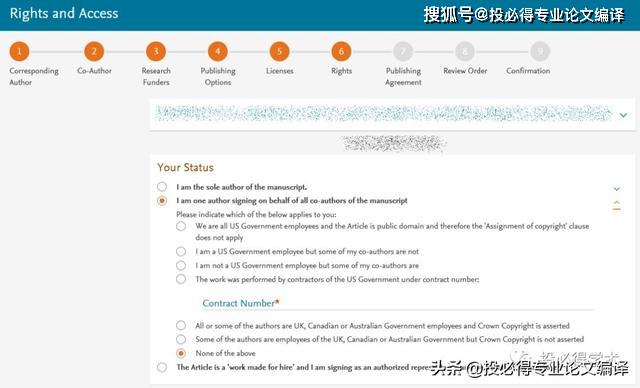Choose 'Crown Copyright is not asserted' radio

pyautogui.click(x=181, y=339)
